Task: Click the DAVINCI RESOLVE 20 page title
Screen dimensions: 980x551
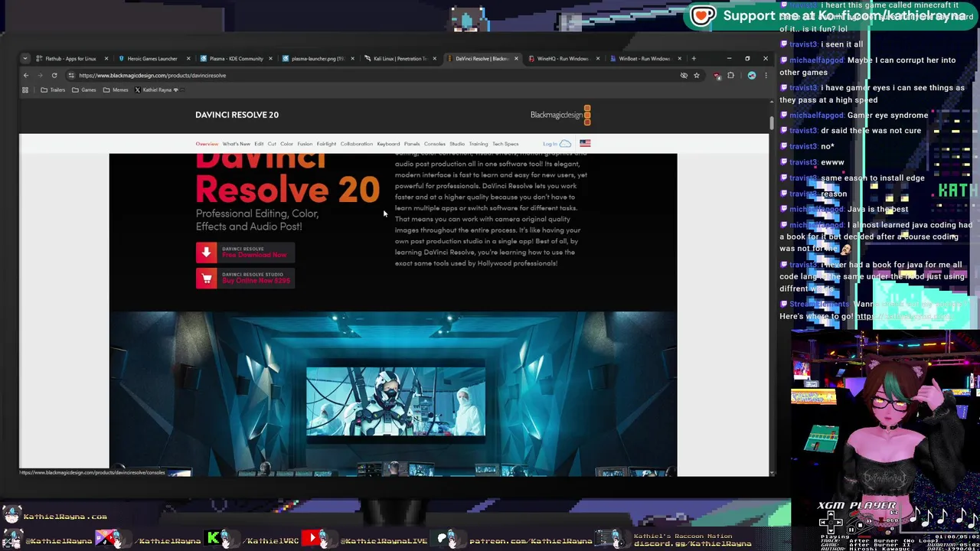Action: click(x=237, y=115)
